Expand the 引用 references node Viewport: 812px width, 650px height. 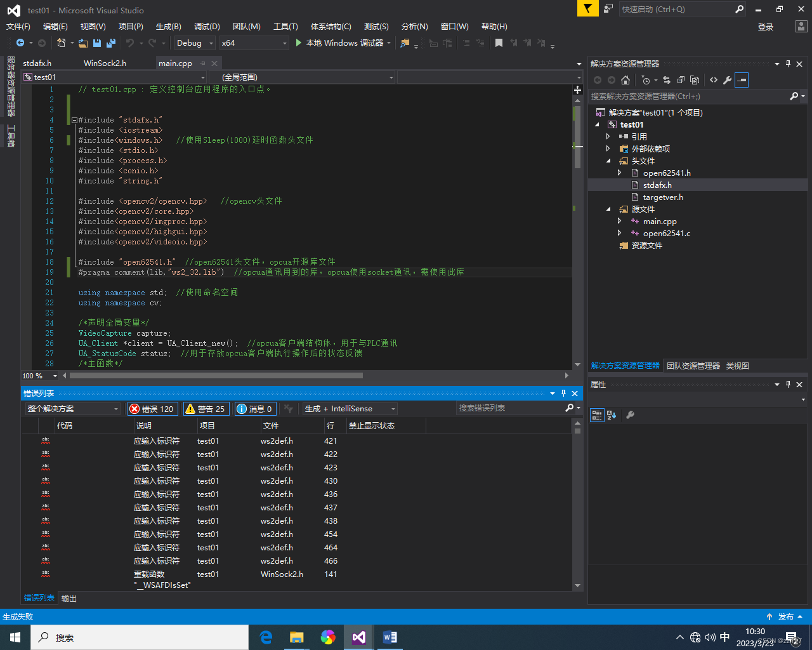point(608,136)
